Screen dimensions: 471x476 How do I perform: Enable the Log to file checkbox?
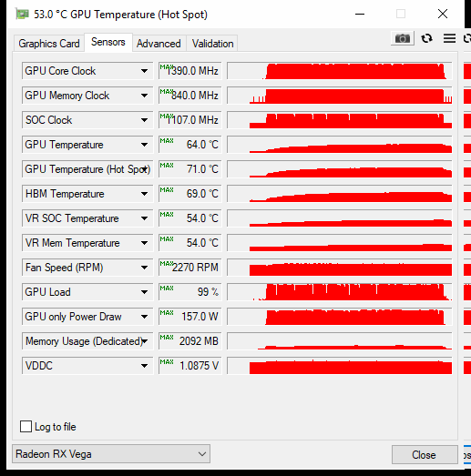coord(26,427)
